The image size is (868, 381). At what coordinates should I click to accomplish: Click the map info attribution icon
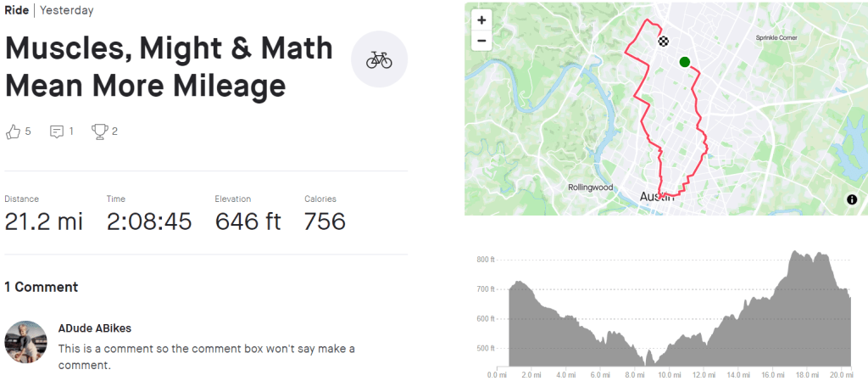[852, 200]
